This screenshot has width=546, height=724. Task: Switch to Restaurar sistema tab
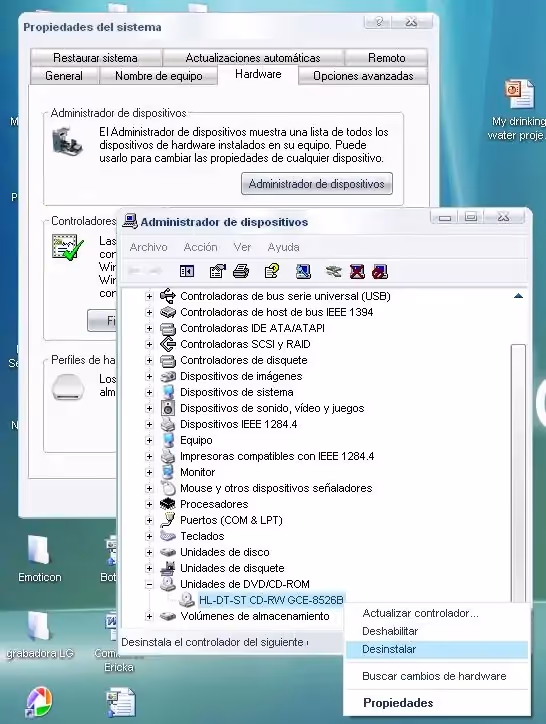tap(96, 58)
